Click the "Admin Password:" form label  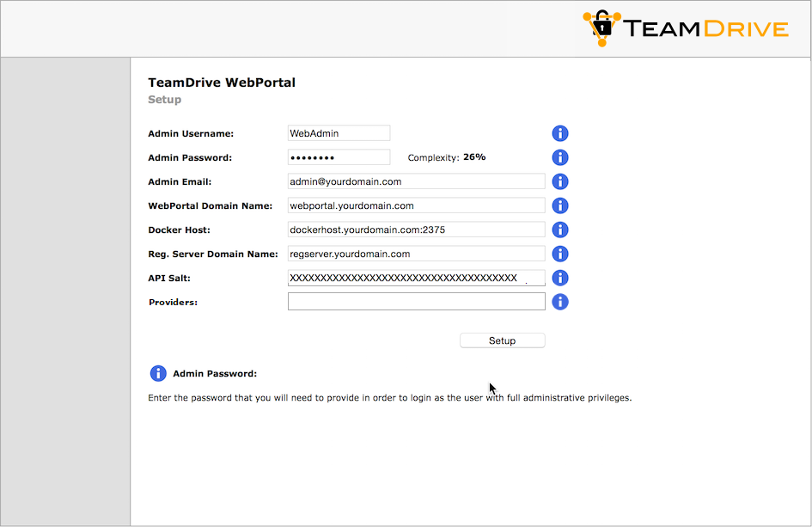pyautogui.click(x=190, y=157)
